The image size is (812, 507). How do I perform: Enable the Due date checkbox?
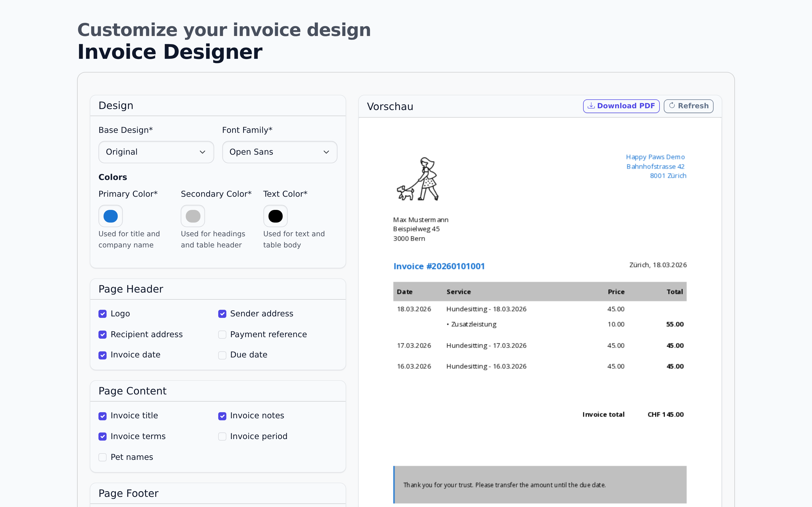(222, 355)
